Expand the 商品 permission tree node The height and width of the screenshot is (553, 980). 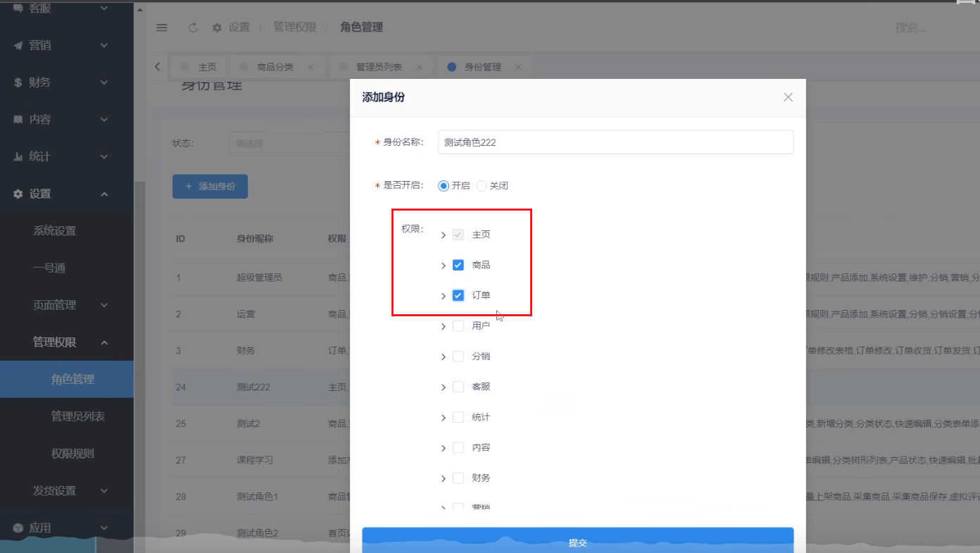(444, 266)
